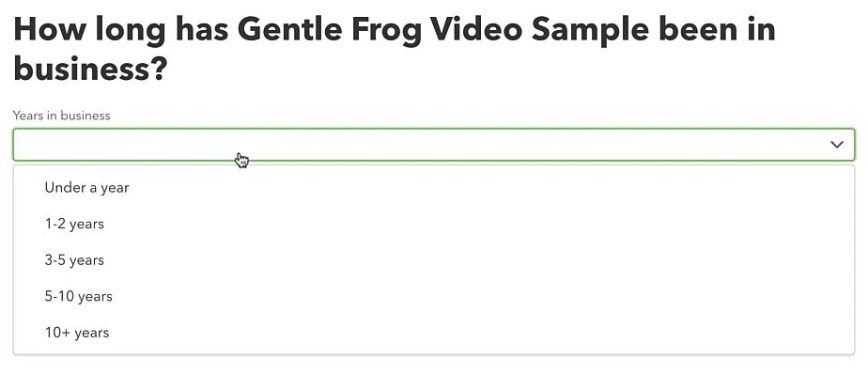This screenshot has height=374, width=868.
Task: Collapse the dropdown using the chevron arrow
Action: [836, 145]
